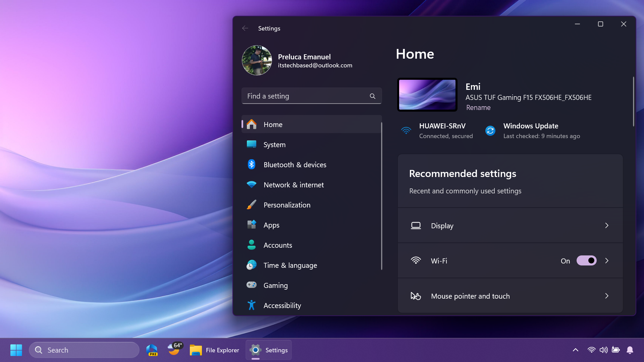Click the taskbar Search box
Screen dimensions: 644x362
pos(84,350)
